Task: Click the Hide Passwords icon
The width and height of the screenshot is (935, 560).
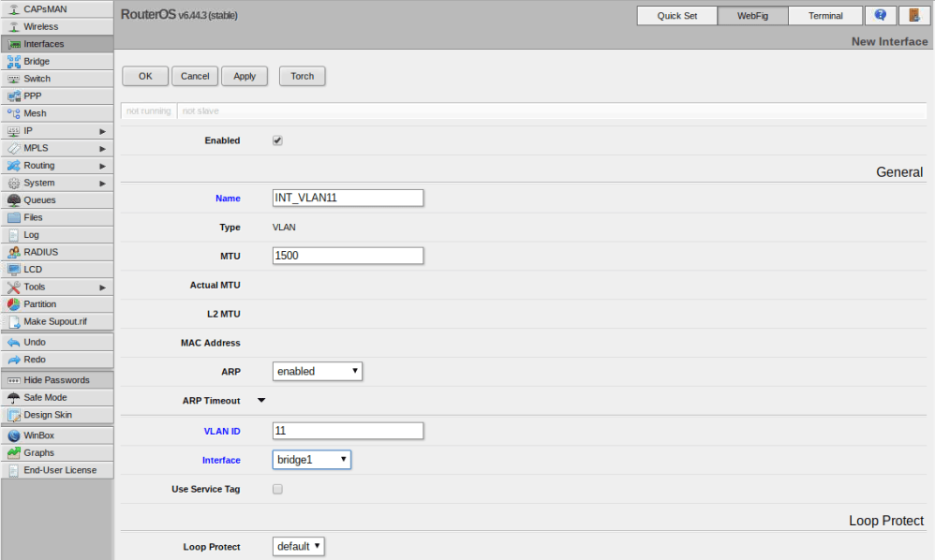Action: [14, 380]
